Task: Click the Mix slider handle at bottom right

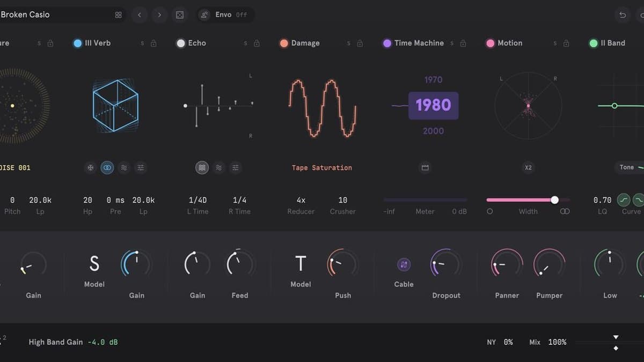Action: (616, 343)
